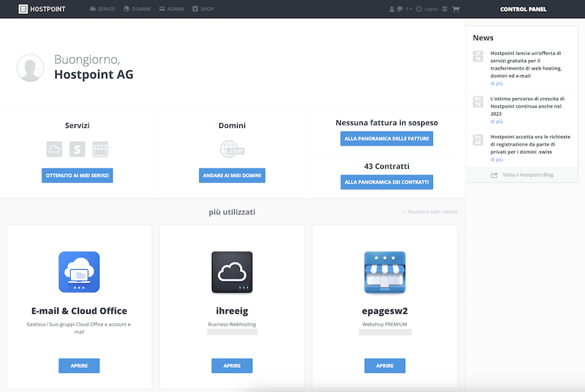This screenshot has height=392, width=585.
Task: Click the grey cloud service icon under Servizi
Action: pyautogui.click(x=54, y=149)
